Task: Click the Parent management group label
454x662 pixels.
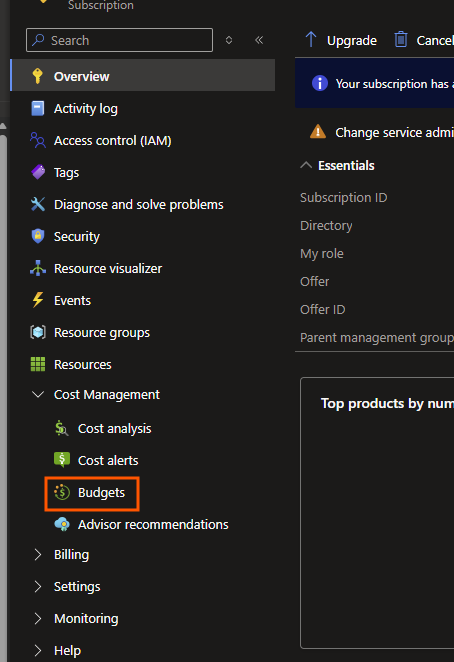Action: coord(377,338)
